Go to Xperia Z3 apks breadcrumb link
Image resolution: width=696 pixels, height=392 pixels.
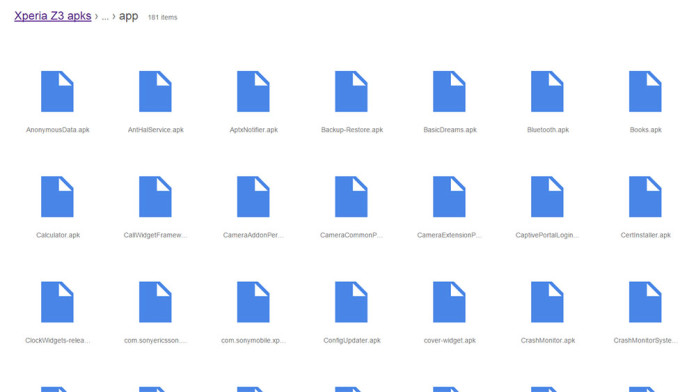click(x=53, y=16)
